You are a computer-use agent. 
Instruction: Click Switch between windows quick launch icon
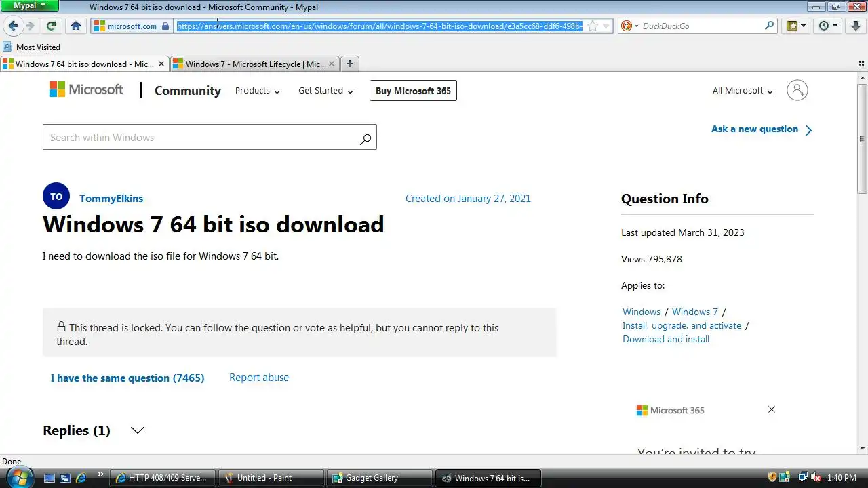65,478
